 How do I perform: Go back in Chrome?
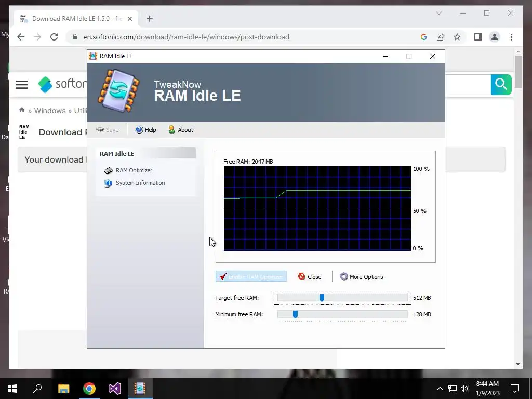21,37
